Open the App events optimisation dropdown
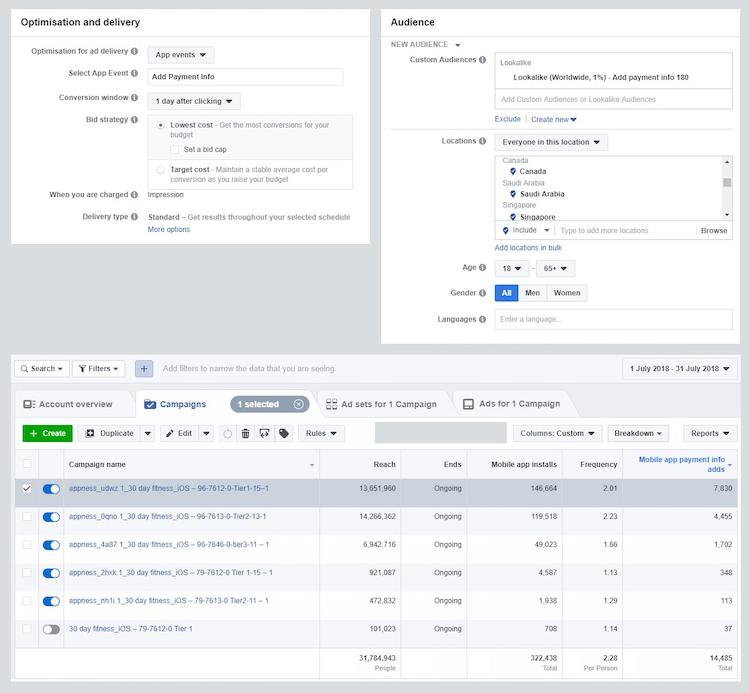The height and width of the screenshot is (693, 750). pos(180,55)
